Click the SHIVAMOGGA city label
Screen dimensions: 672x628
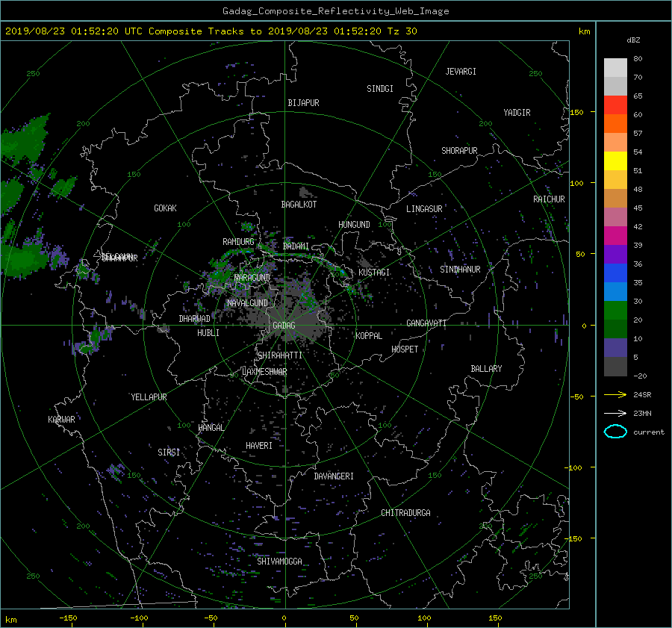click(x=279, y=561)
